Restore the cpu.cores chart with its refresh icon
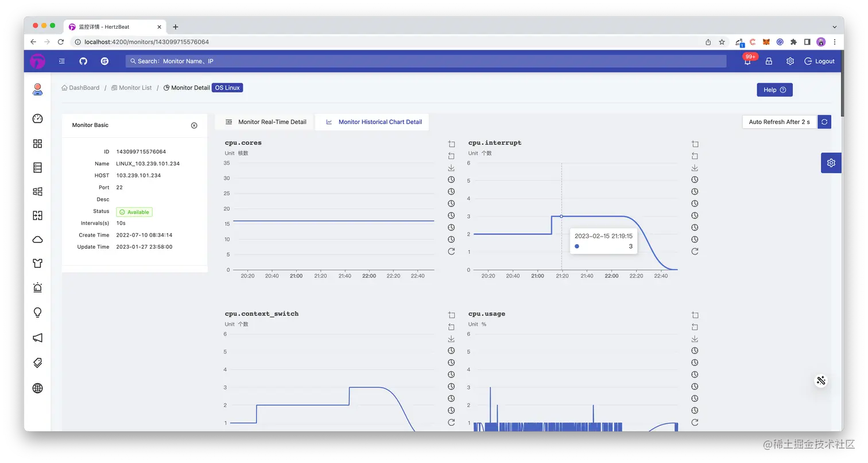 [451, 251]
